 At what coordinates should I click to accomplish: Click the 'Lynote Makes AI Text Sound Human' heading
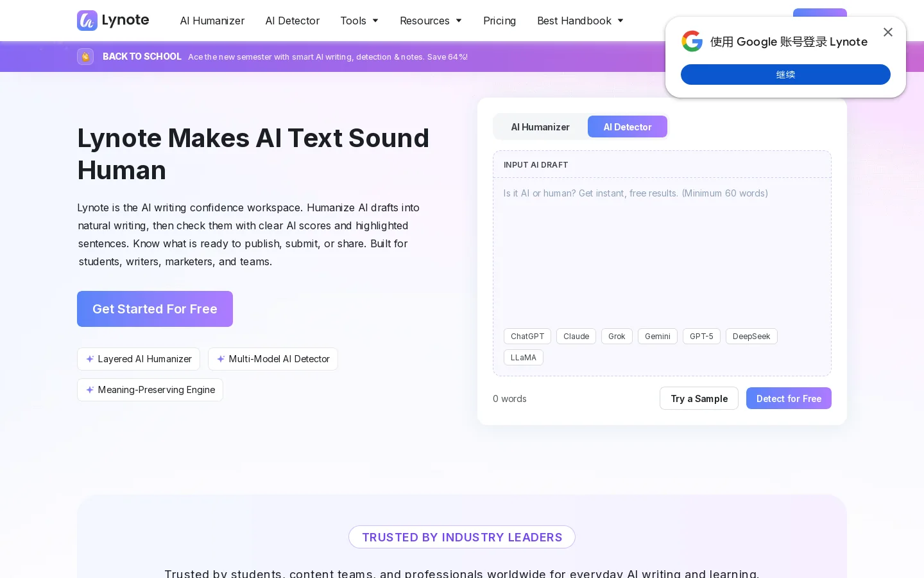(253, 154)
